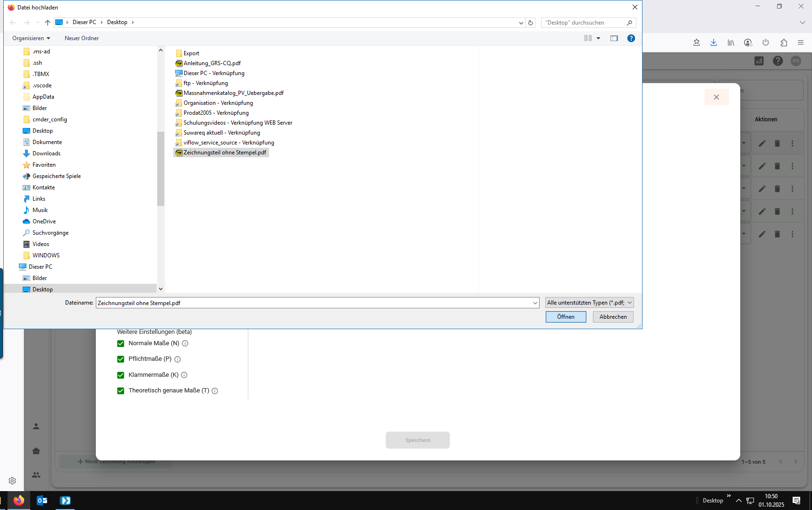Screen dimensions: 812x510
Task: Open the Organisieren menu
Action: 31,38
